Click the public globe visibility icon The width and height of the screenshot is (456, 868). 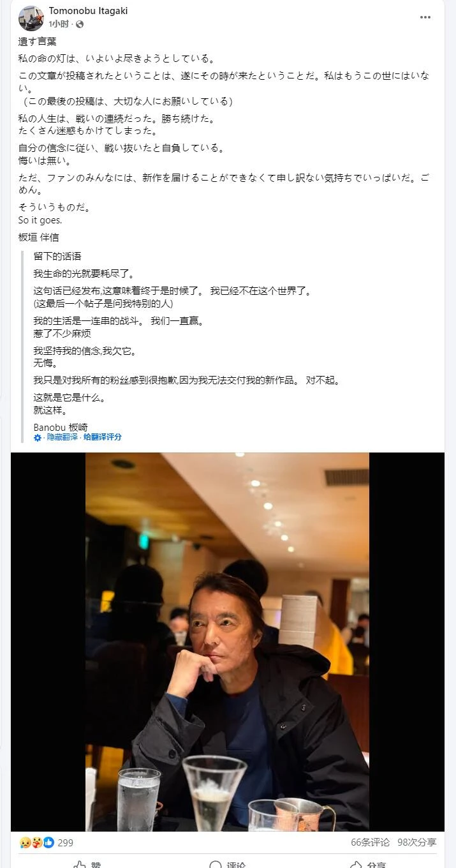pos(80,24)
